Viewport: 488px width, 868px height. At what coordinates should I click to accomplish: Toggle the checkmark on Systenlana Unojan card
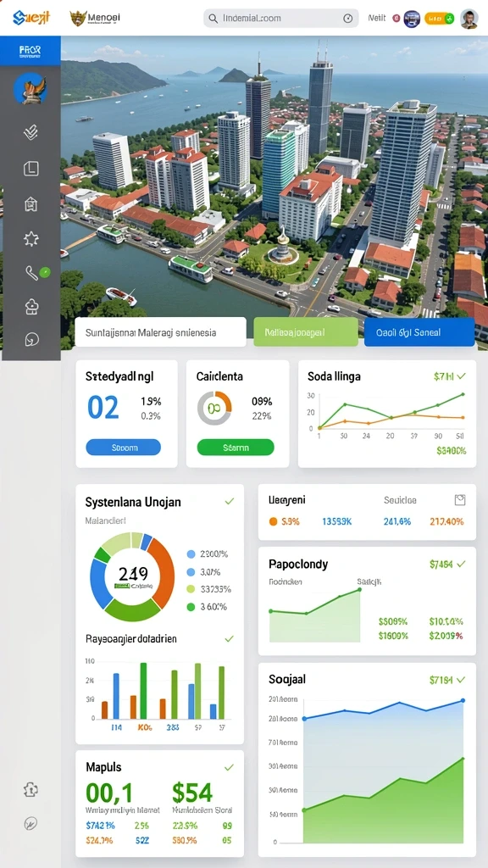click(x=229, y=501)
